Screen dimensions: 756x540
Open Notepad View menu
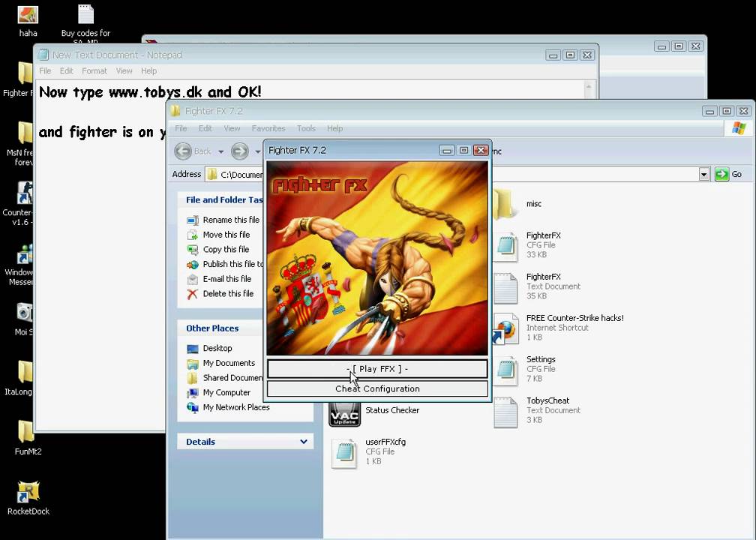tap(124, 70)
